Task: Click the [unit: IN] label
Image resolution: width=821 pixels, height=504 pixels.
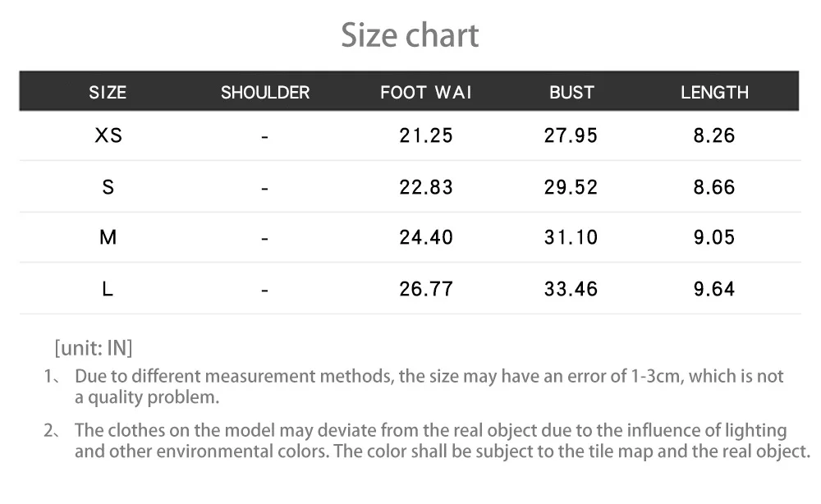Action: (94, 348)
